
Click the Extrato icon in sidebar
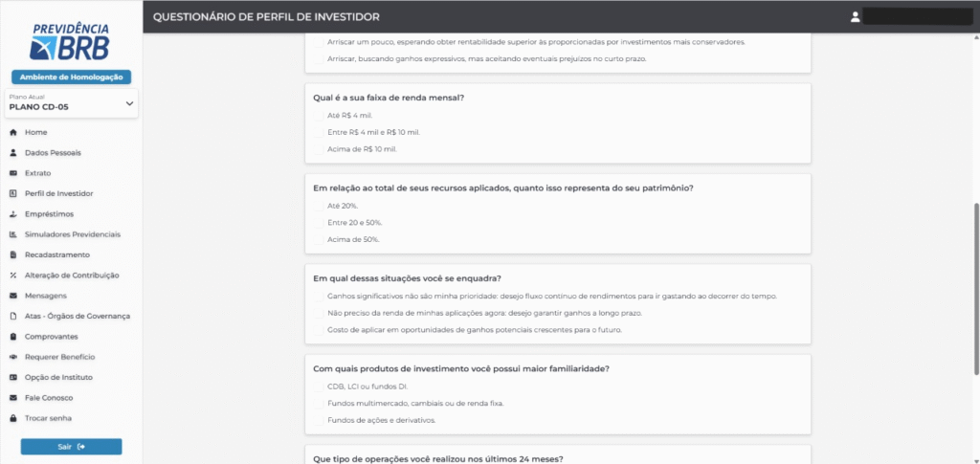coord(12,173)
